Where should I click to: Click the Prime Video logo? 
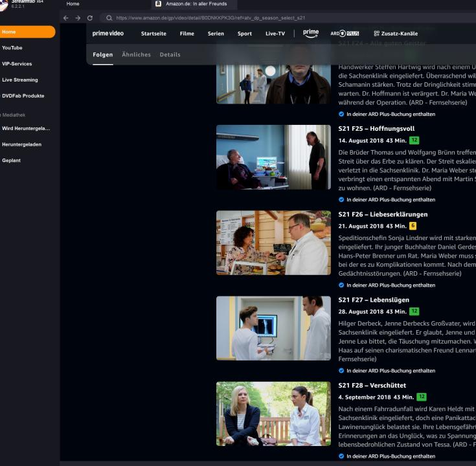coord(108,33)
